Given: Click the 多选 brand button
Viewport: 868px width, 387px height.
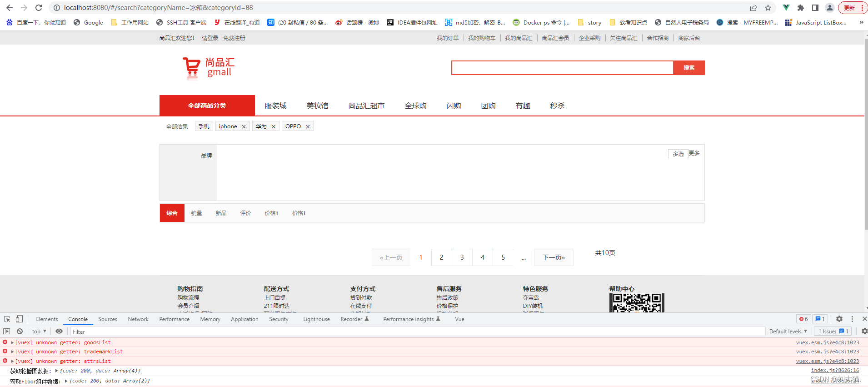Looking at the screenshot, I should coord(678,154).
